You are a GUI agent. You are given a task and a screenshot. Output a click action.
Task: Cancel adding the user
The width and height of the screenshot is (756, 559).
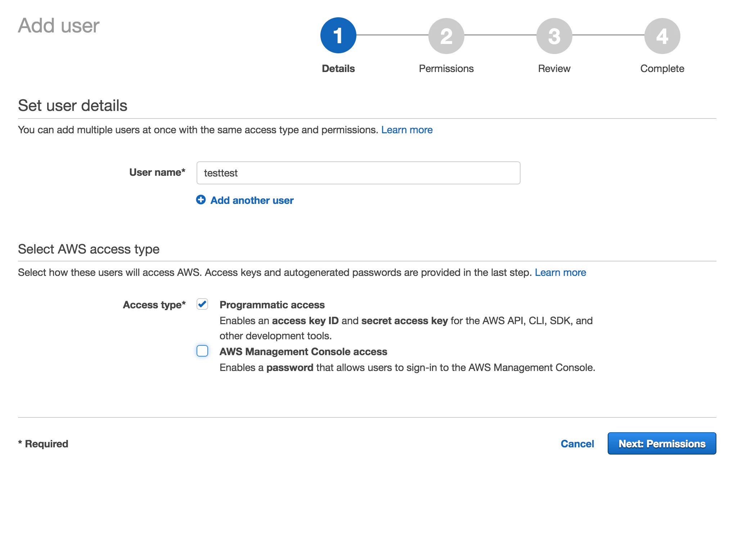pyautogui.click(x=577, y=444)
